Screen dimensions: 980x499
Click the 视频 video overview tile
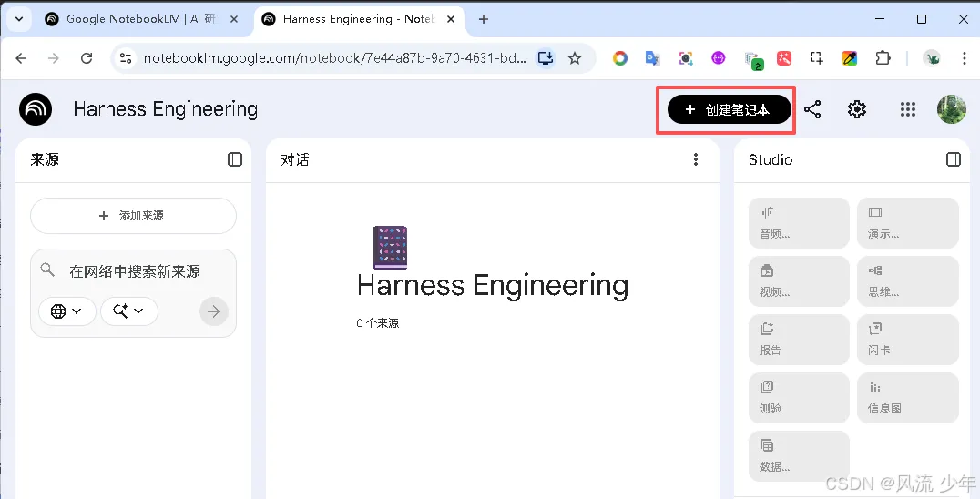coord(799,281)
